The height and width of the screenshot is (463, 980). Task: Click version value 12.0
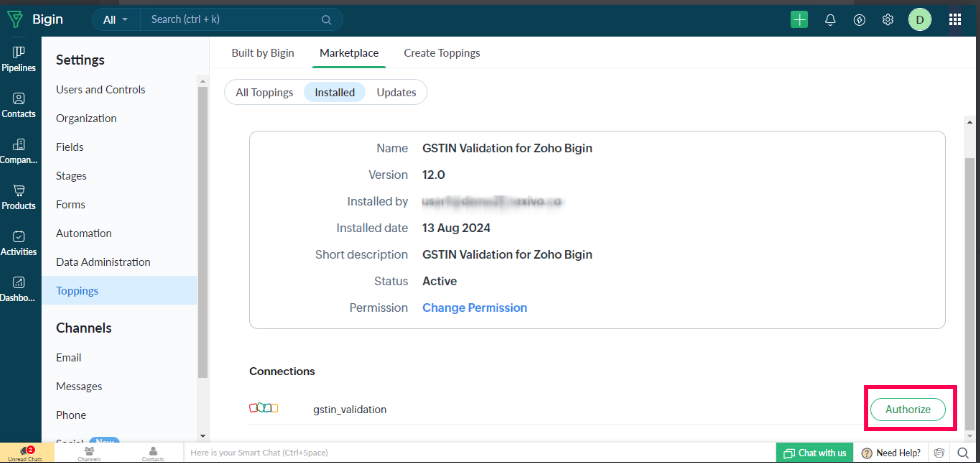tap(434, 175)
